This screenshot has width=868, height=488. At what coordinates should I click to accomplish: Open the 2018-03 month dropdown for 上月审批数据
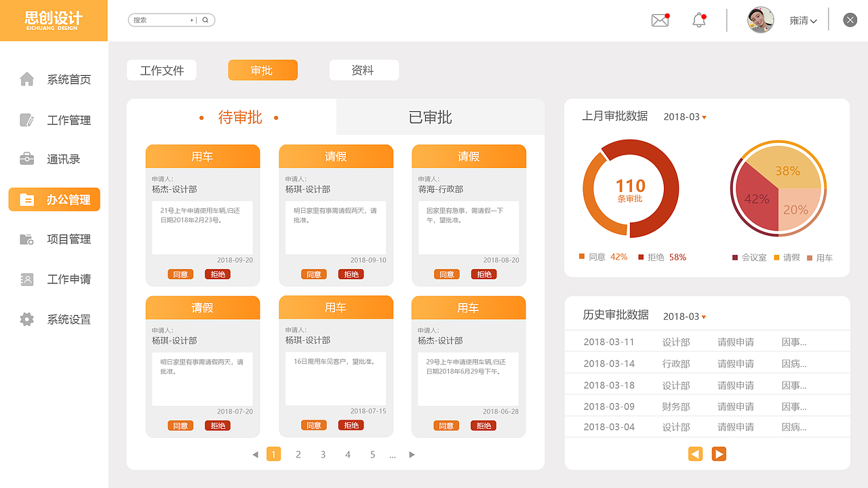coord(684,117)
